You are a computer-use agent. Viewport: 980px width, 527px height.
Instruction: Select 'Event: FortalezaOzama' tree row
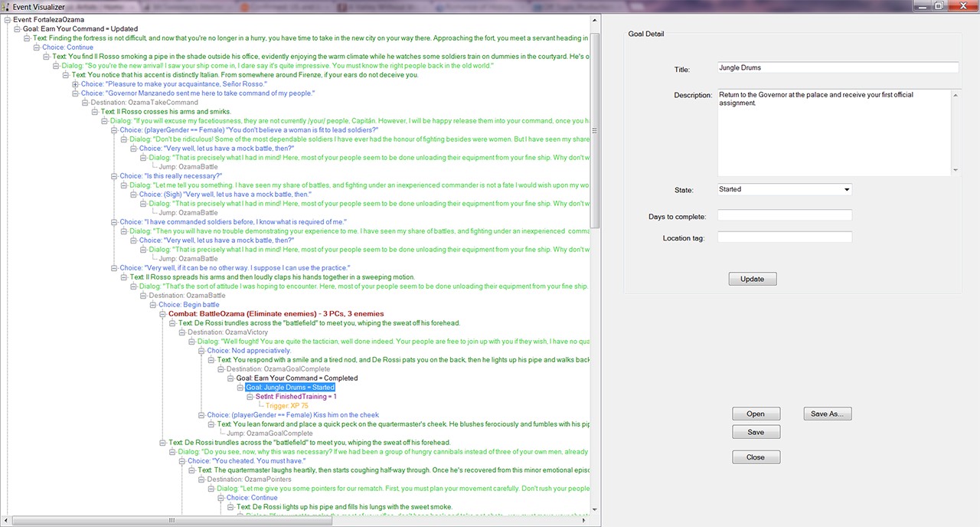[48, 20]
